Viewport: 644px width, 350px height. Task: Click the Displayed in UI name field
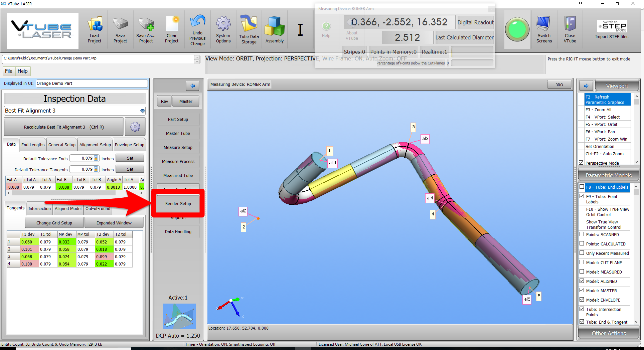coord(92,83)
